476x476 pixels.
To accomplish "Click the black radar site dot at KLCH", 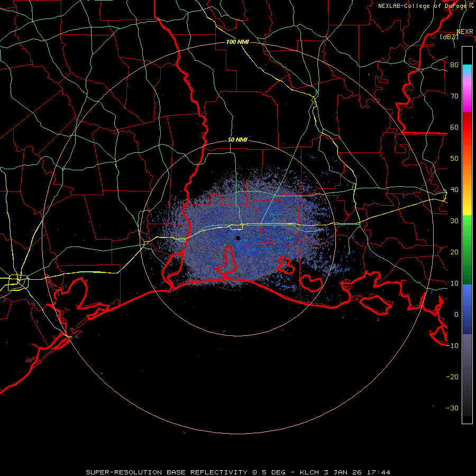I will [x=238, y=238].
